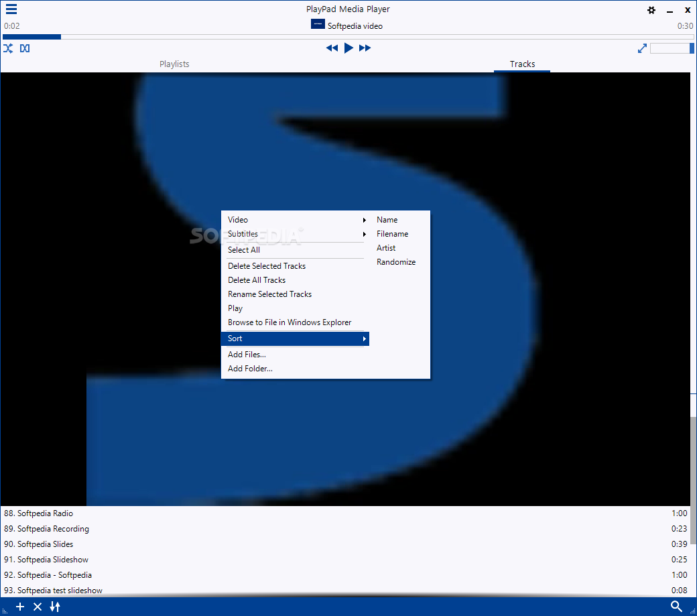Image resolution: width=697 pixels, height=616 pixels.
Task: Choose Delete All Tracks
Action: tap(295, 280)
